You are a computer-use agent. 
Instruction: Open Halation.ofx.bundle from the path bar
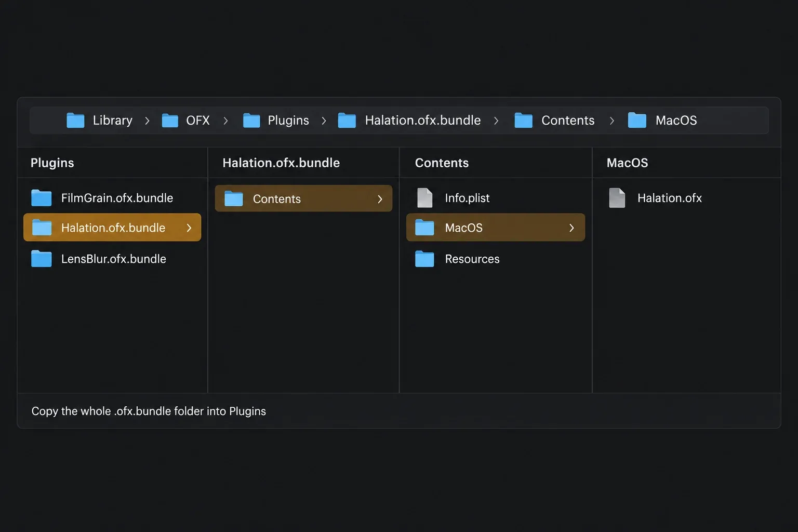(x=423, y=121)
